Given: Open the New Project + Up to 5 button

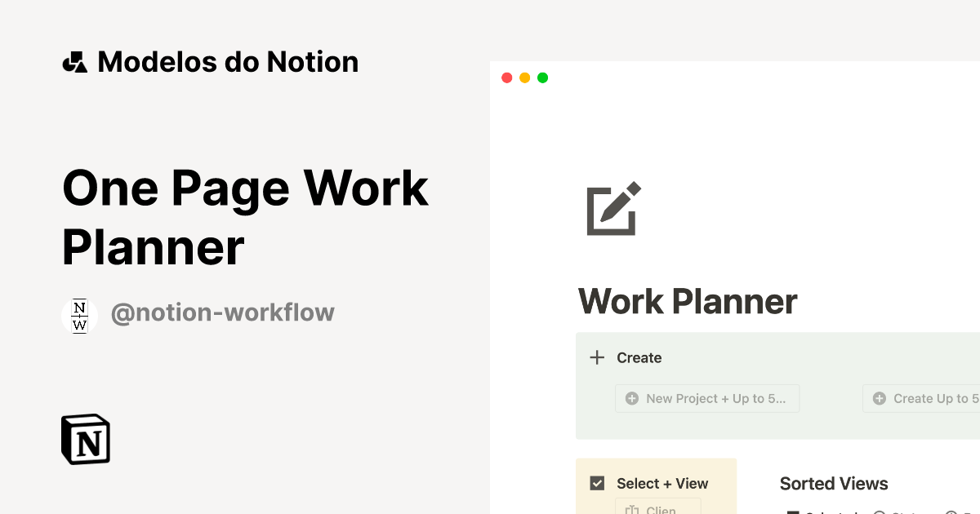Looking at the screenshot, I should 707,398.
